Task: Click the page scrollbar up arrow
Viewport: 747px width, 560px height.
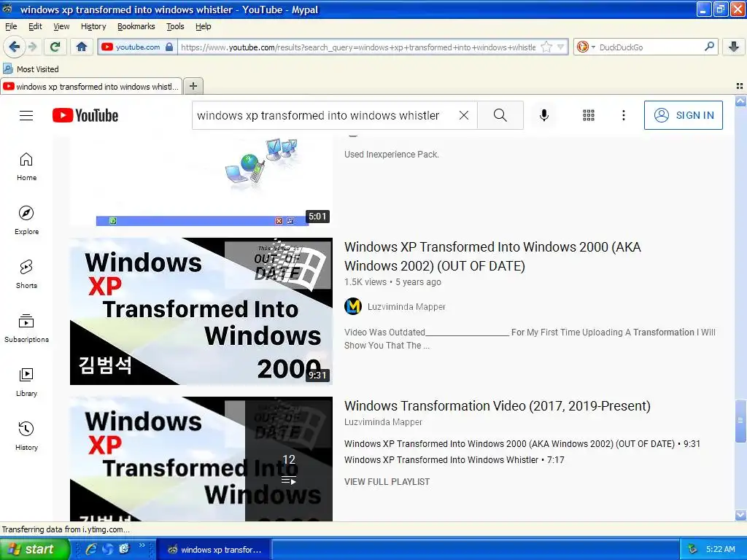Action: pos(740,101)
